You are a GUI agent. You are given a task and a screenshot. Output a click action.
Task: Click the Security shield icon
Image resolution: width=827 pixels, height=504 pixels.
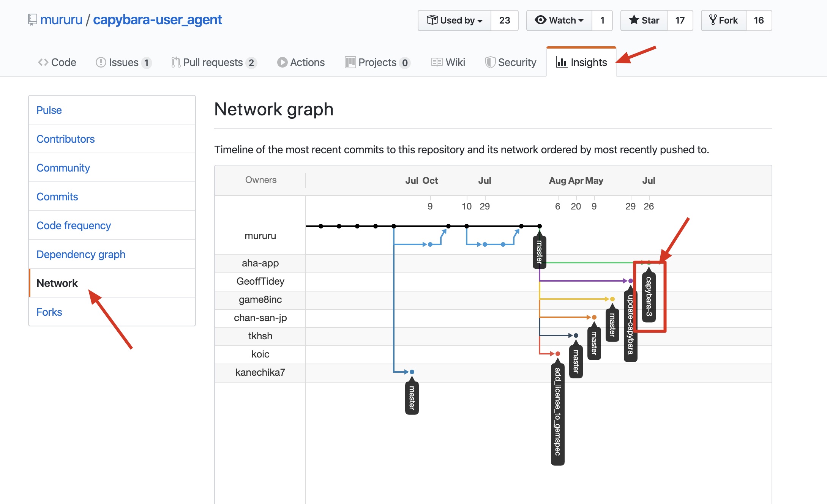click(490, 62)
